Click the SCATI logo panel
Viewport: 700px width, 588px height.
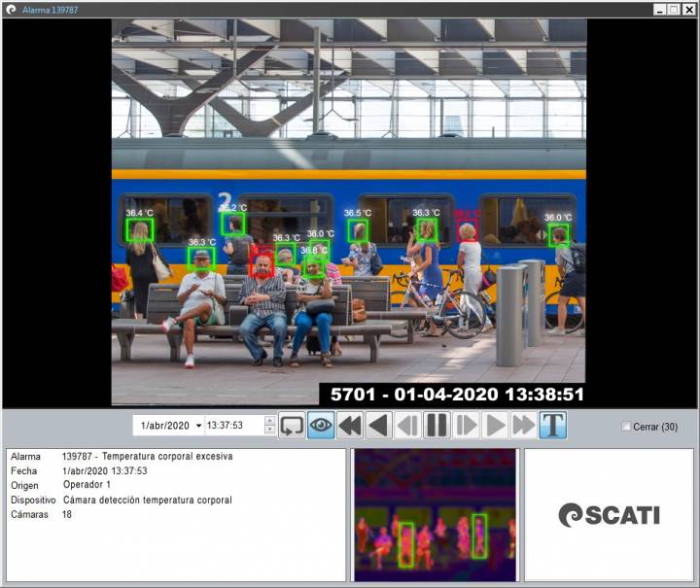tap(609, 515)
